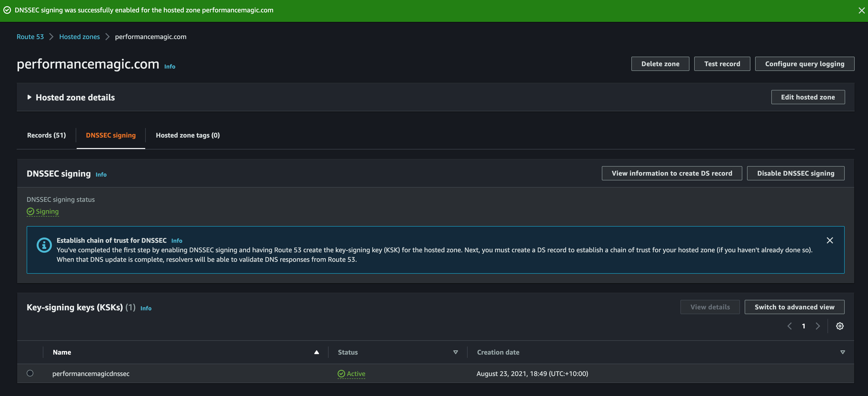Expand Hosted zone details section
This screenshot has height=396, width=868.
tap(29, 97)
